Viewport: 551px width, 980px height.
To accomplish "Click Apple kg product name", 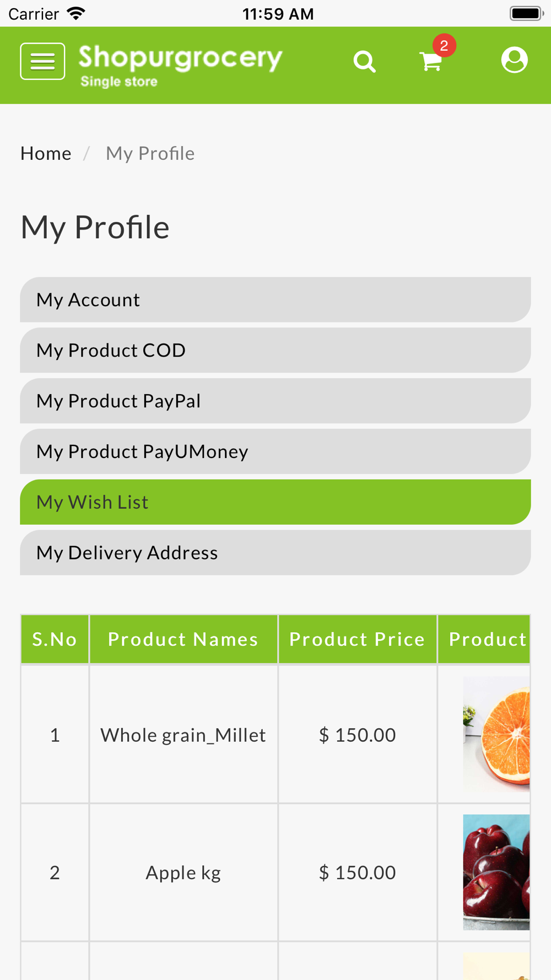I will point(183,873).
